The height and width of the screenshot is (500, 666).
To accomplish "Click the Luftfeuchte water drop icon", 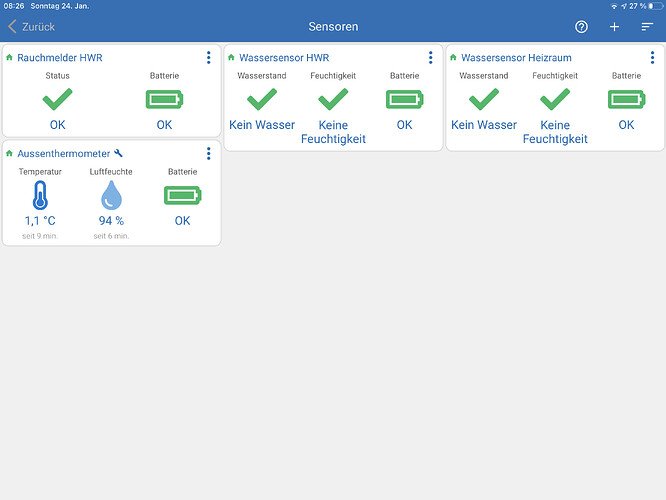I will coord(111,196).
